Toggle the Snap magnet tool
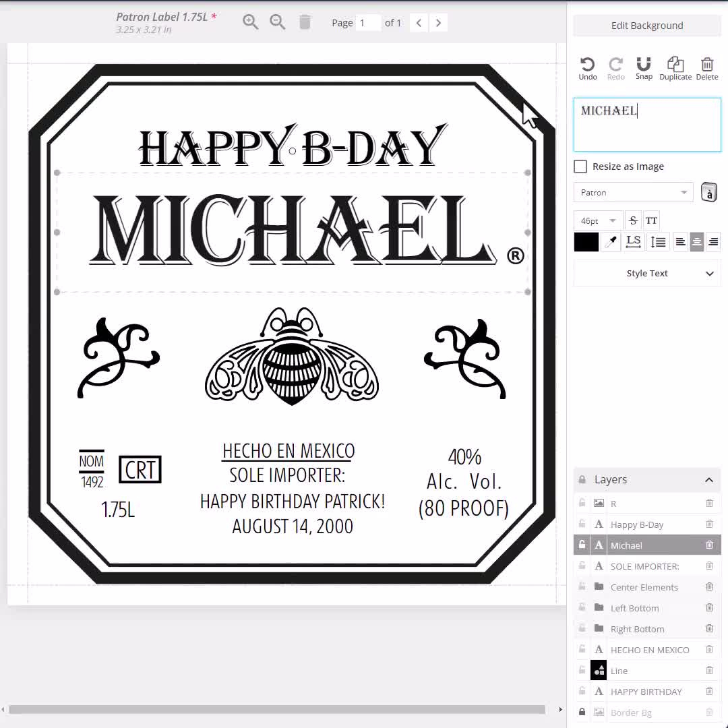Image resolution: width=728 pixels, height=728 pixels. [644, 68]
